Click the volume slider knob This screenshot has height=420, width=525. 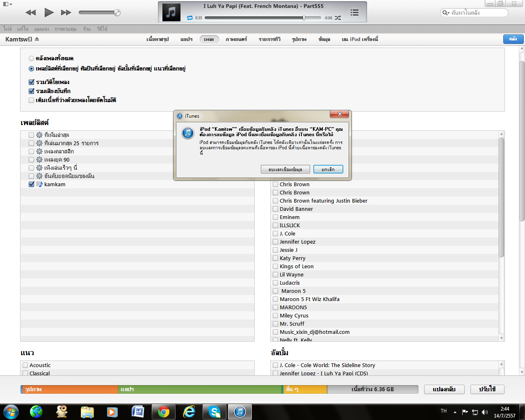(x=117, y=13)
